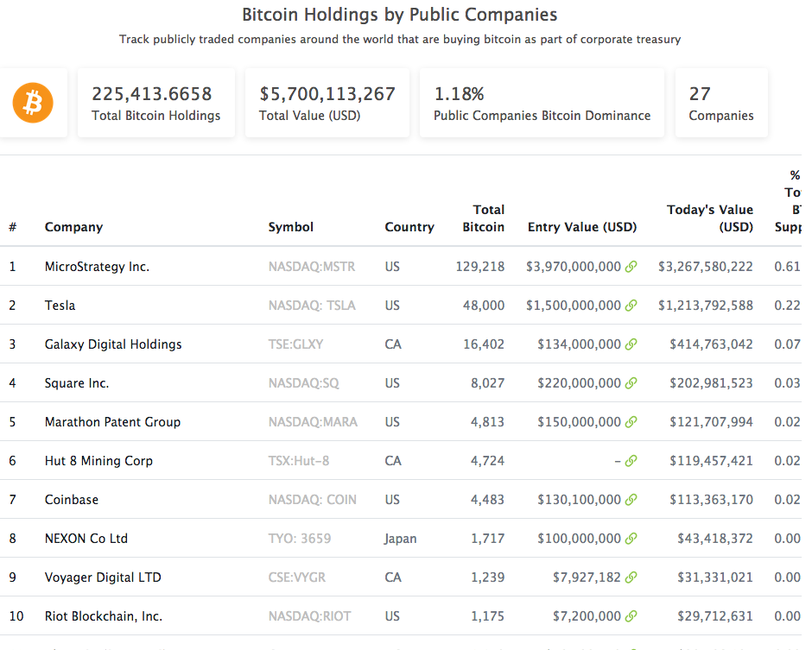This screenshot has height=650, width=812.
Task: Select the MicroStrategy Inc. company name
Action: 97,267
